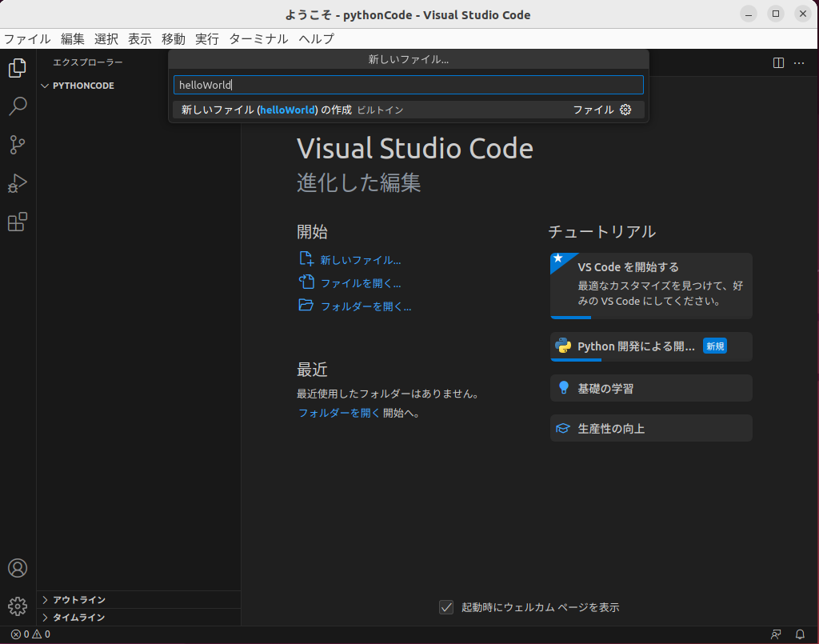Select the helloWorld text input field
The image size is (819, 644).
coord(408,85)
